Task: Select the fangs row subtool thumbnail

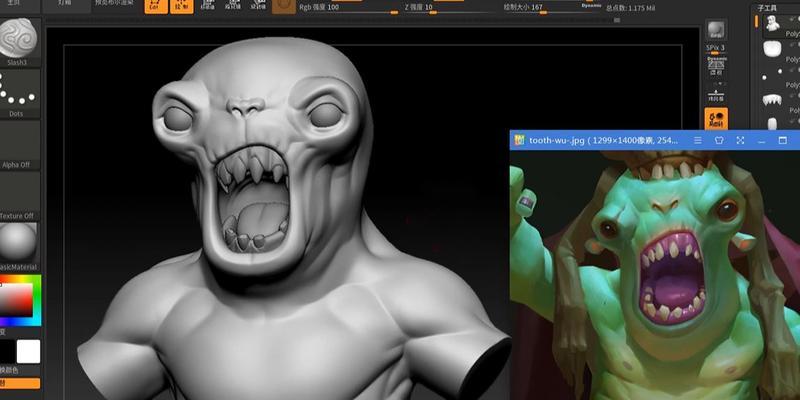Action: click(x=772, y=99)
